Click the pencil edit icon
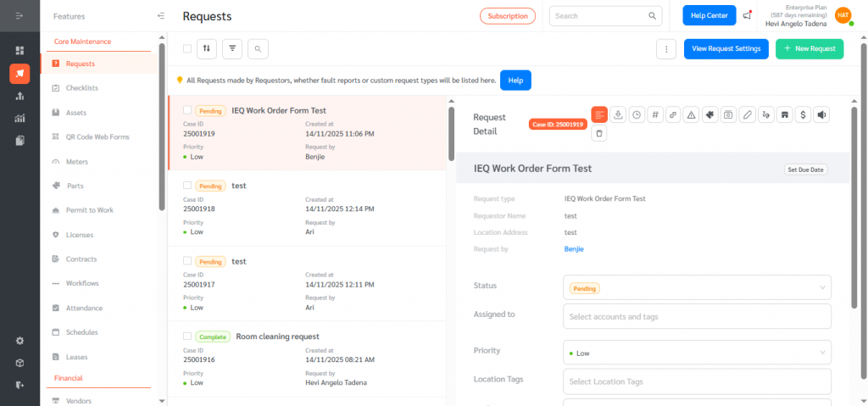 point(747,114)
